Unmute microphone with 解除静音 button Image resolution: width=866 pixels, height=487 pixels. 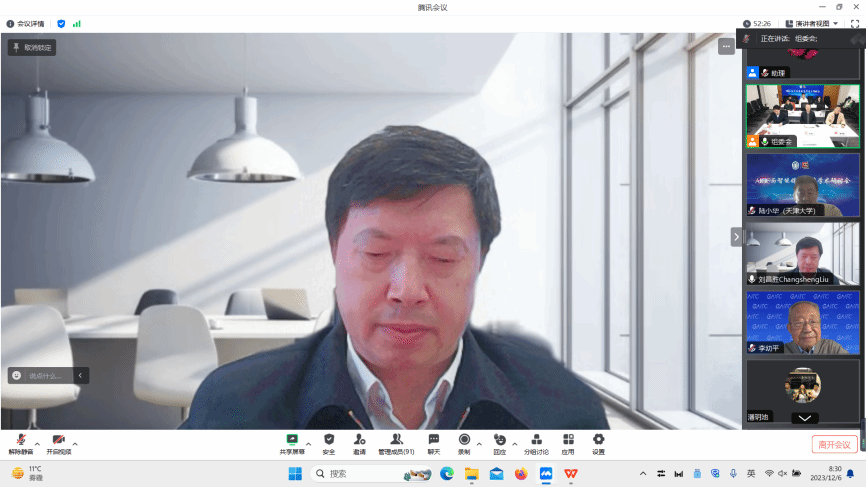point(21,441)
